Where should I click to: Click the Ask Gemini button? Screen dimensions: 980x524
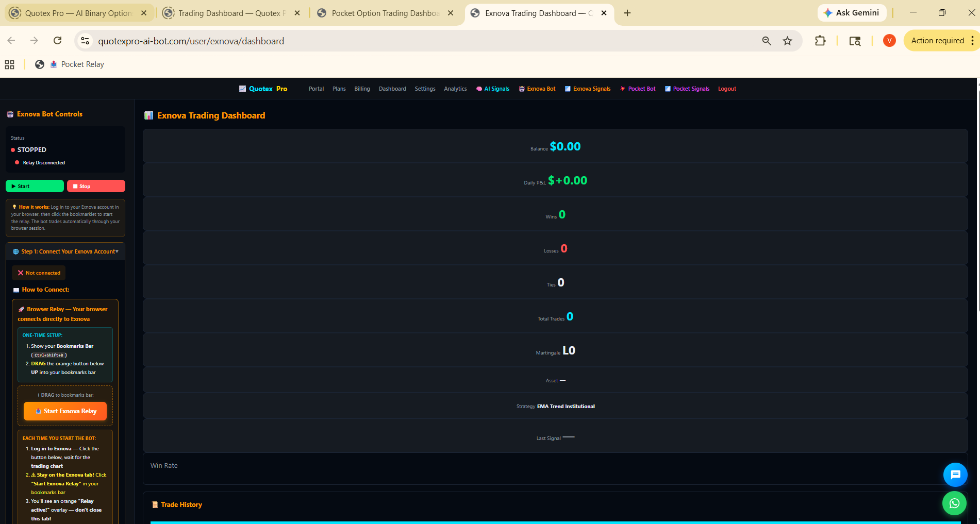point(852,13)
